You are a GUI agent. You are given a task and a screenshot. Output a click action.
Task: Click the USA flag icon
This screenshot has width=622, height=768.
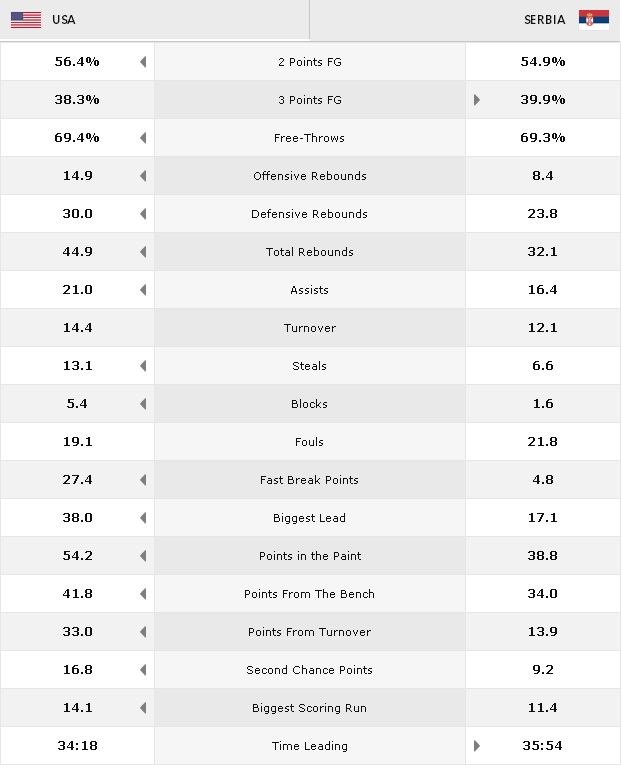[x=26, y=20]
